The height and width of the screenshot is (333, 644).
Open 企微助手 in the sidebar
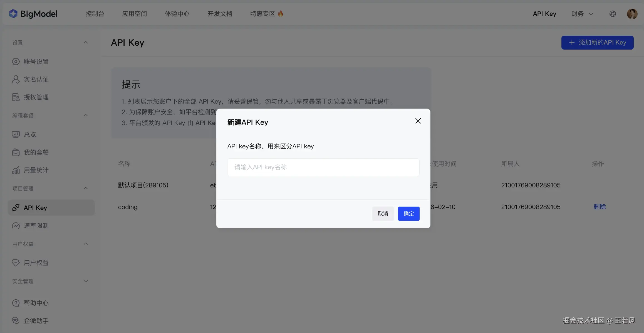[x=36, y=321]
